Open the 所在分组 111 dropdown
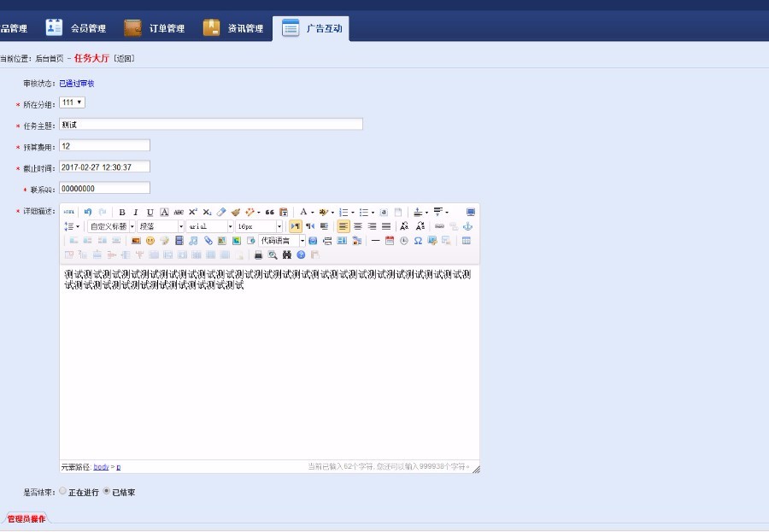769x532 pixels. [72, 102]
